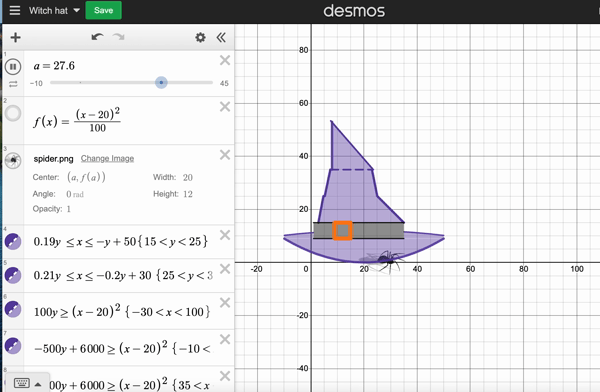Undo the last edit
Viewport: 600px width, 392px height.
[97, 37]
